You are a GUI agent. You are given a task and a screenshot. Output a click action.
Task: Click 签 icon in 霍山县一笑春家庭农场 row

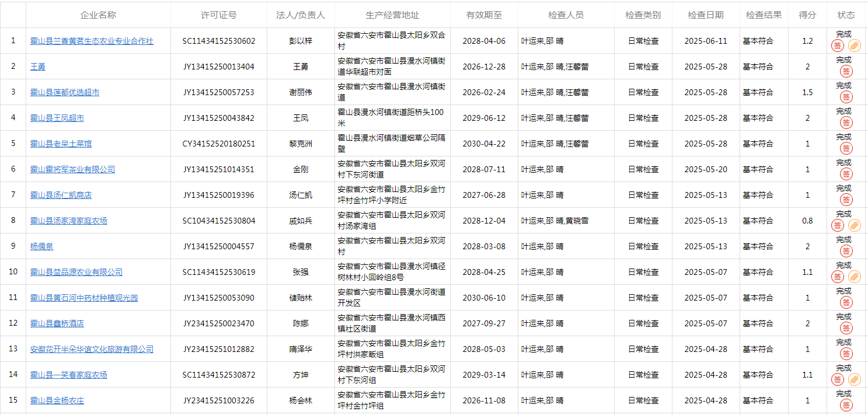point(838,379)
